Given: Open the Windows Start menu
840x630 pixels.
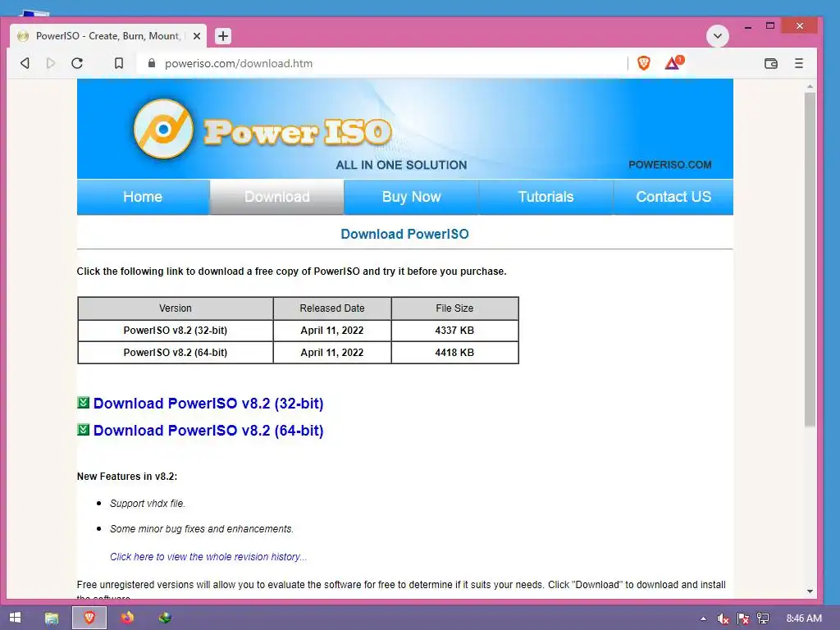Looking at the screenshot, I should click(x=15, y=618).
